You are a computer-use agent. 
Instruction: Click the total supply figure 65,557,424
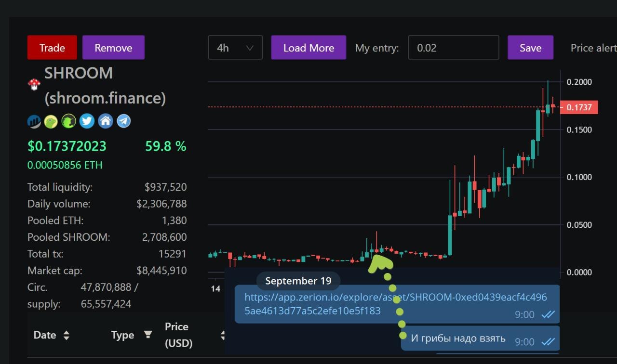pyautogui.click(x=106, y=304)
